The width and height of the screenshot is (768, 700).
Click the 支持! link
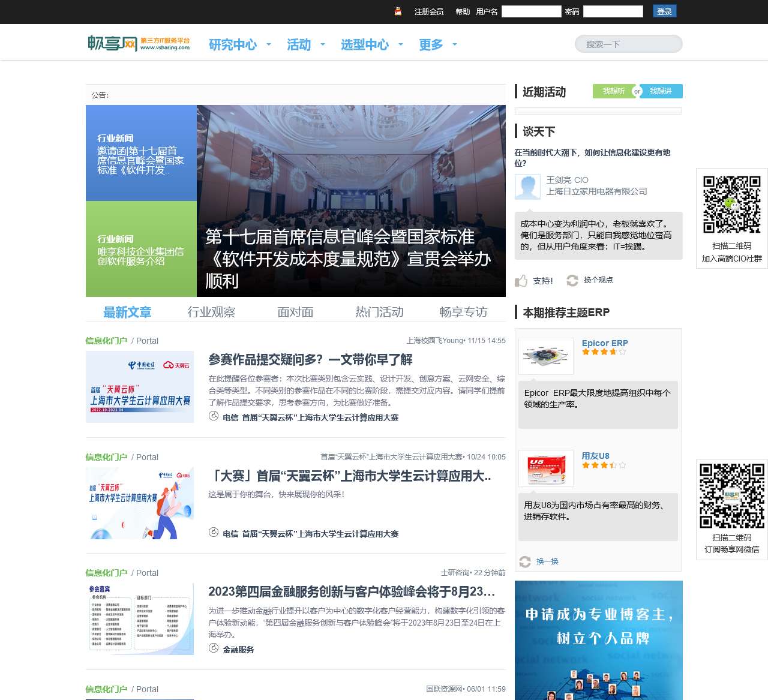click(542, 281)
